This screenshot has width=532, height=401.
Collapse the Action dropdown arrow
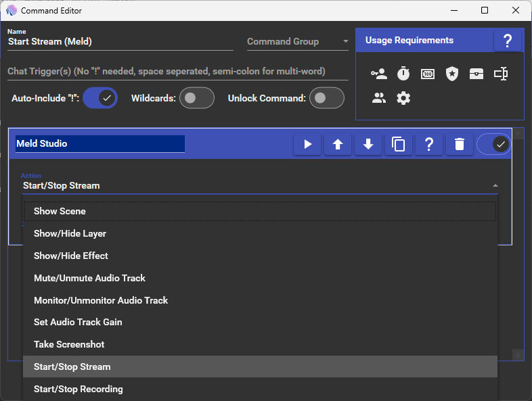point(495,186)
